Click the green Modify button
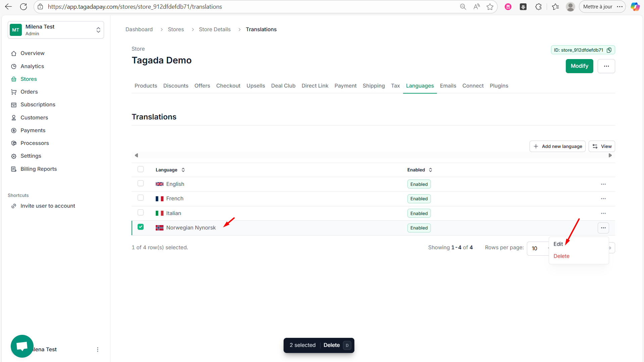 [579, 66]
